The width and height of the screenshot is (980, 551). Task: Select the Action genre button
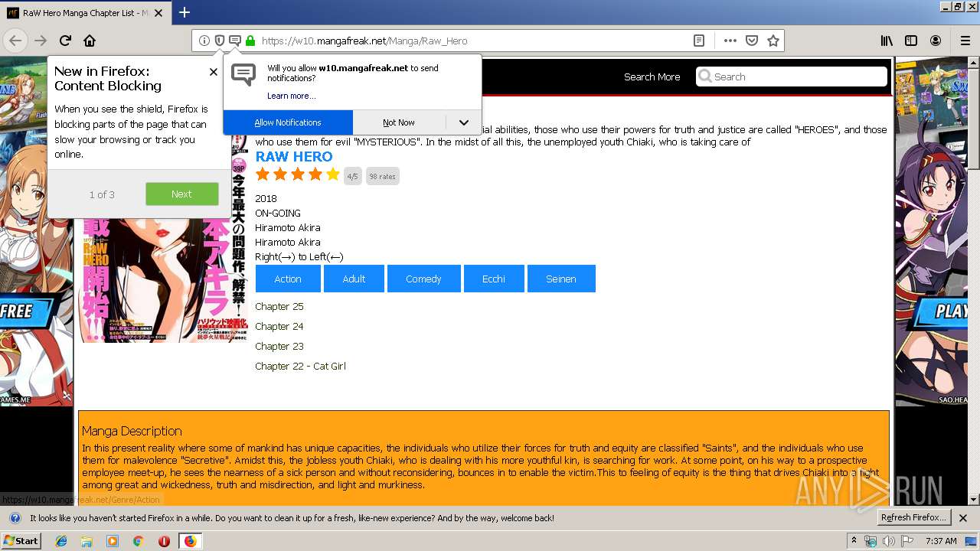(288, 279)
